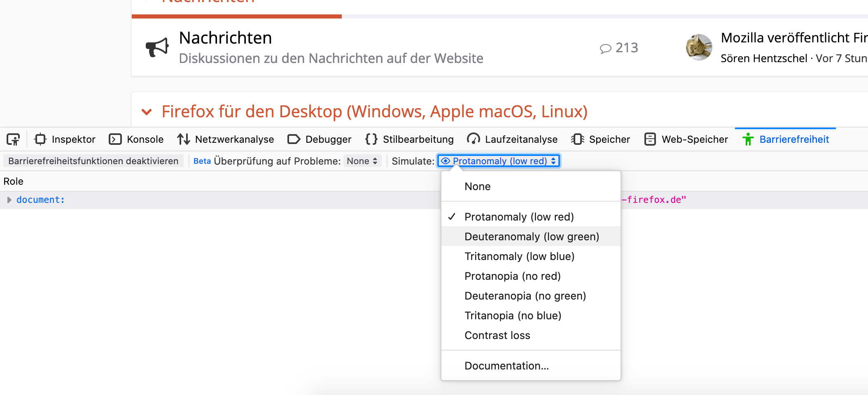Open the Nachrichten forum link

225,38
